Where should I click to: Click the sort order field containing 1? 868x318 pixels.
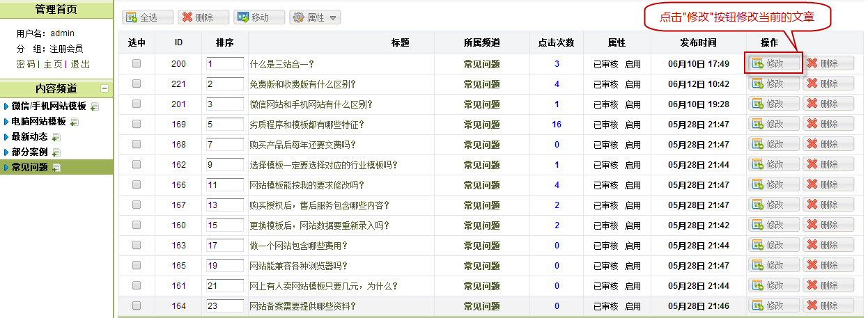coord(225,63)
